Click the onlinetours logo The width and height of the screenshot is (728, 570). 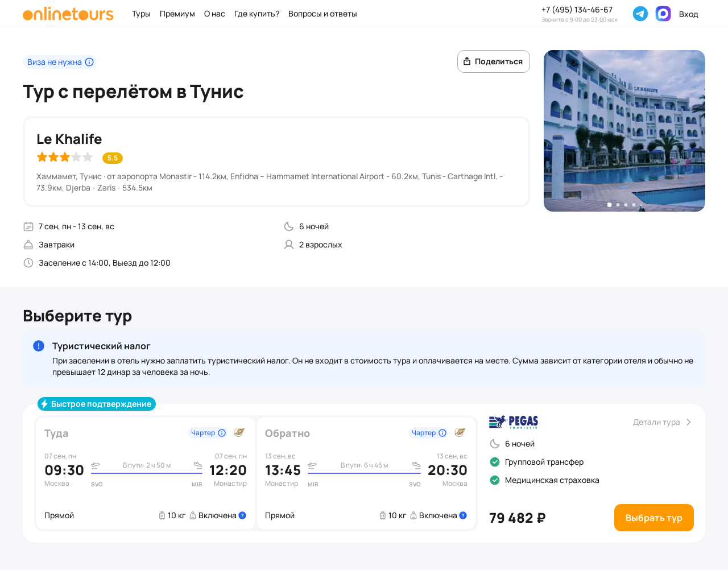pos(68,14)
